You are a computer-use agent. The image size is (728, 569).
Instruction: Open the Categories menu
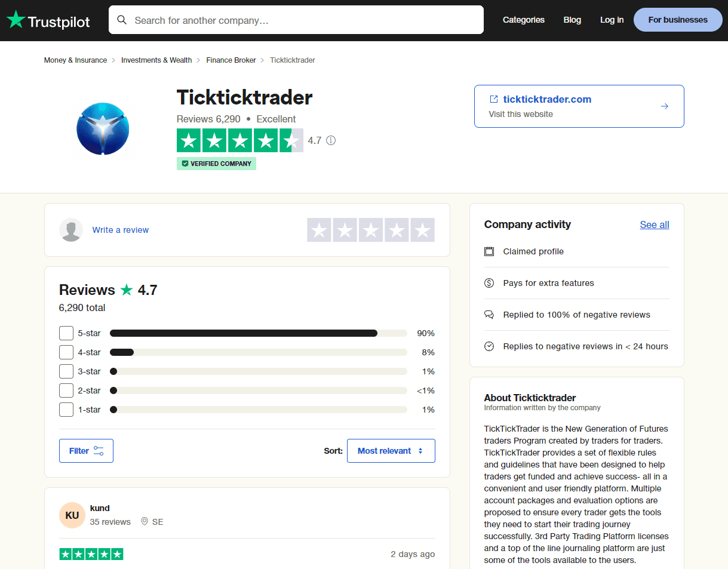coord(523,20)
